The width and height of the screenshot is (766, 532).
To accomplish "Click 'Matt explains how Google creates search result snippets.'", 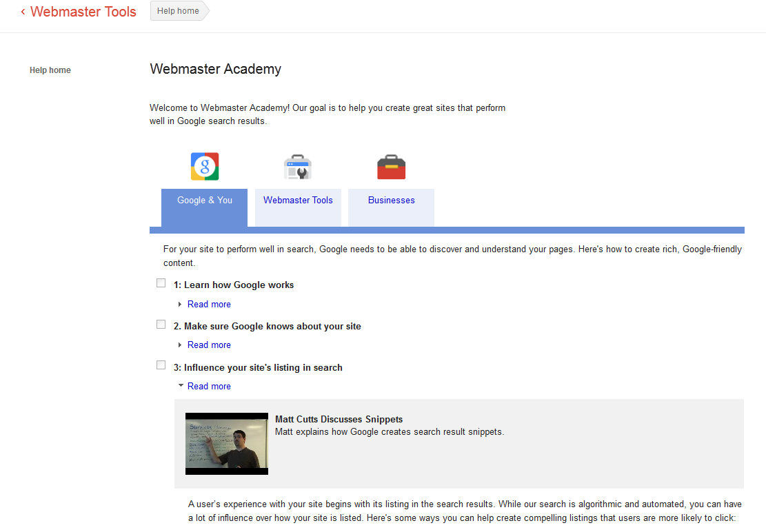I will click(390, 432).
